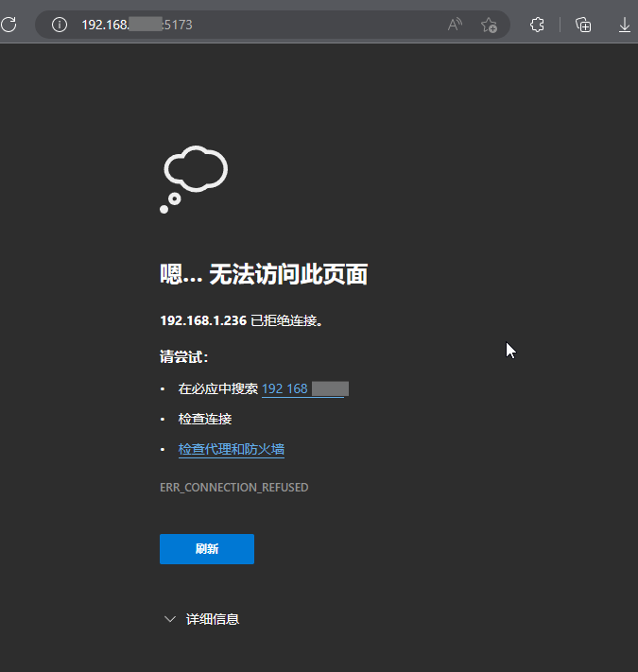638x672 pixels.
Task: Click the ERR_CONNECTION_REFUSED error code text
Action: tap(234, 488)
